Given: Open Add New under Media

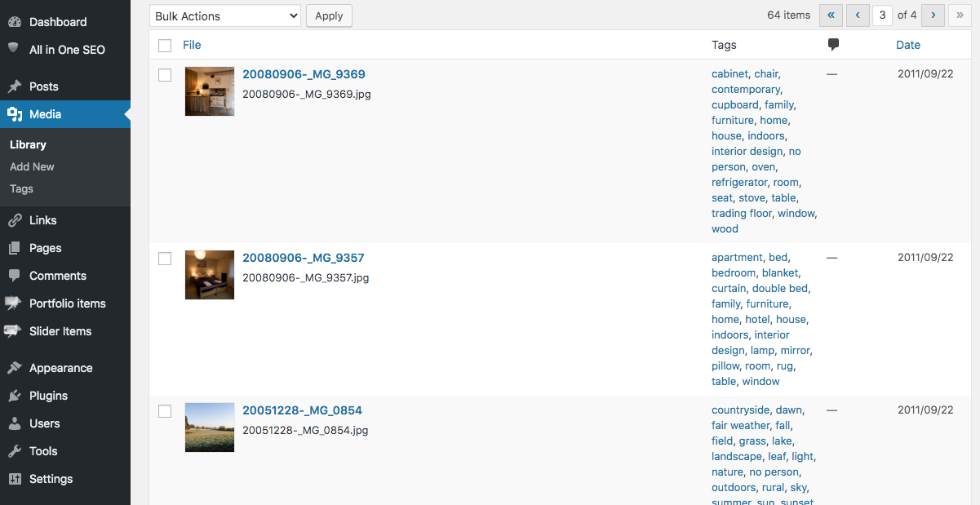Looking at the screenshot, I should pos(32,166).
